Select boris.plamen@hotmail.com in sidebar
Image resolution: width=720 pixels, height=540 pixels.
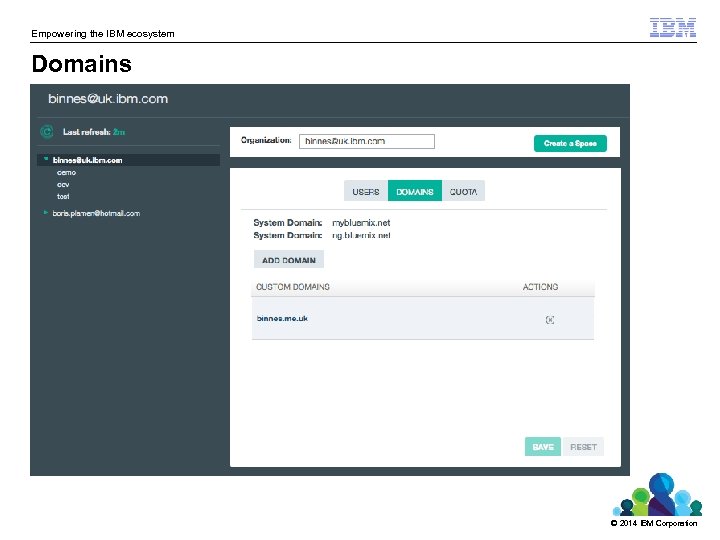click(96, 213)
